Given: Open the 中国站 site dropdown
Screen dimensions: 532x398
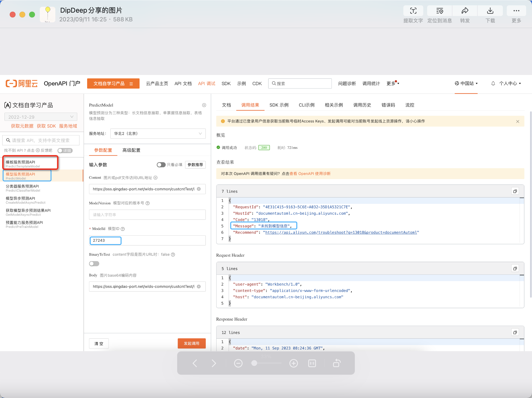Looking at the screenshot, I should 466,83.
